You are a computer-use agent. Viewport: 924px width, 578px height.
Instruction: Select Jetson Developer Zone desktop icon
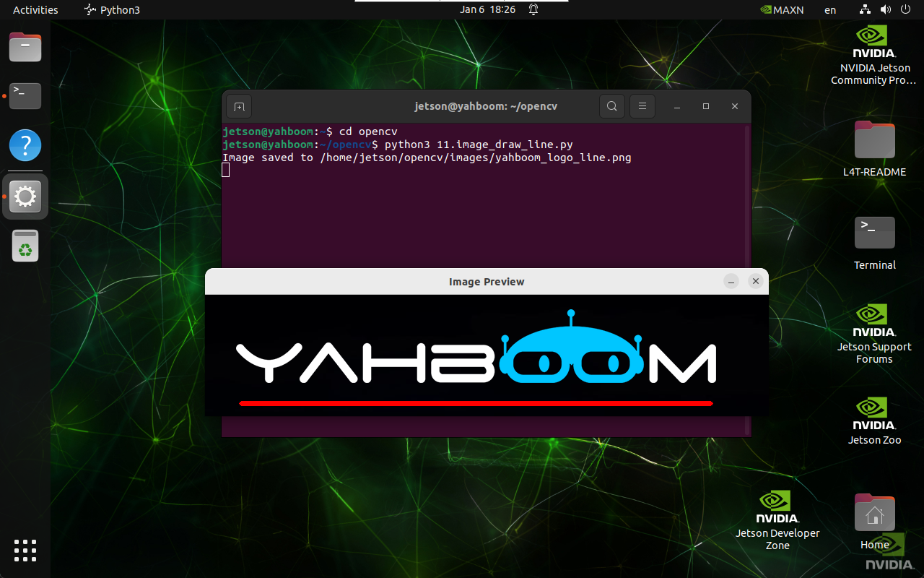[x=777, y=519]
